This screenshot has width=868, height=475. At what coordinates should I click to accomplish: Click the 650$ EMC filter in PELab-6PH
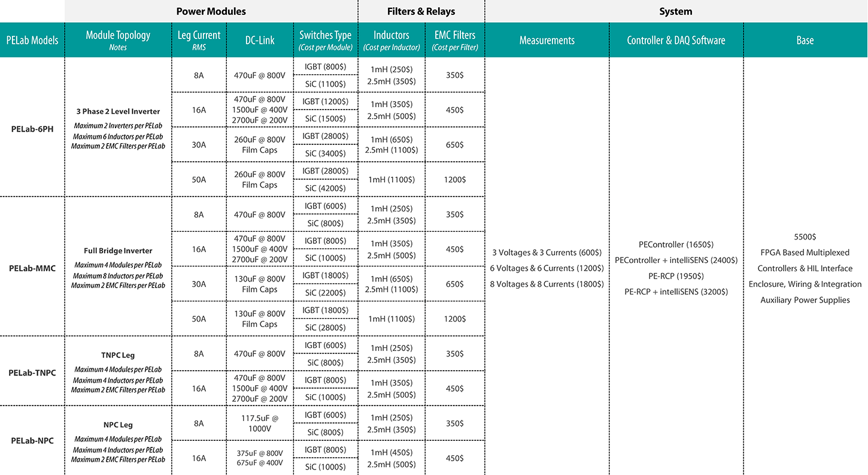click(x=455, y=144)
